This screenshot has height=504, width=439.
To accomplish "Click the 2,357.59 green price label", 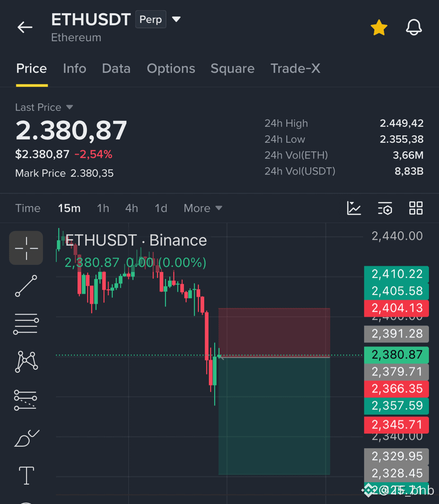I will [397, 406].
